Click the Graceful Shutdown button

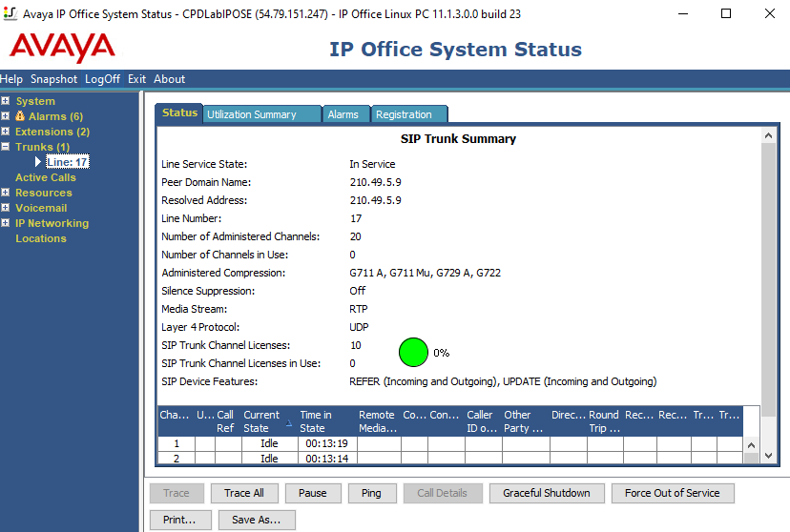tap(547, 493)
